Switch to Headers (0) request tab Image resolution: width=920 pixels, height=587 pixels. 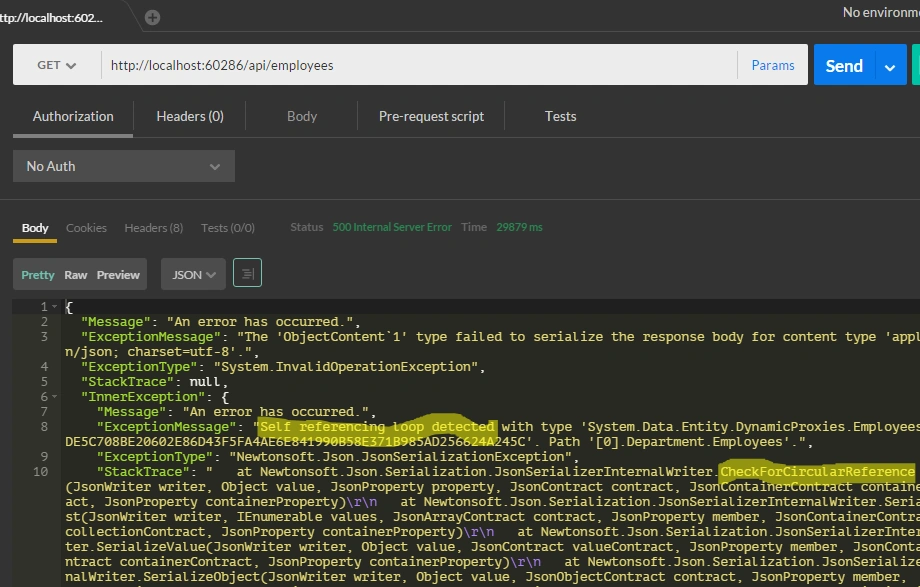pos(190,116)
